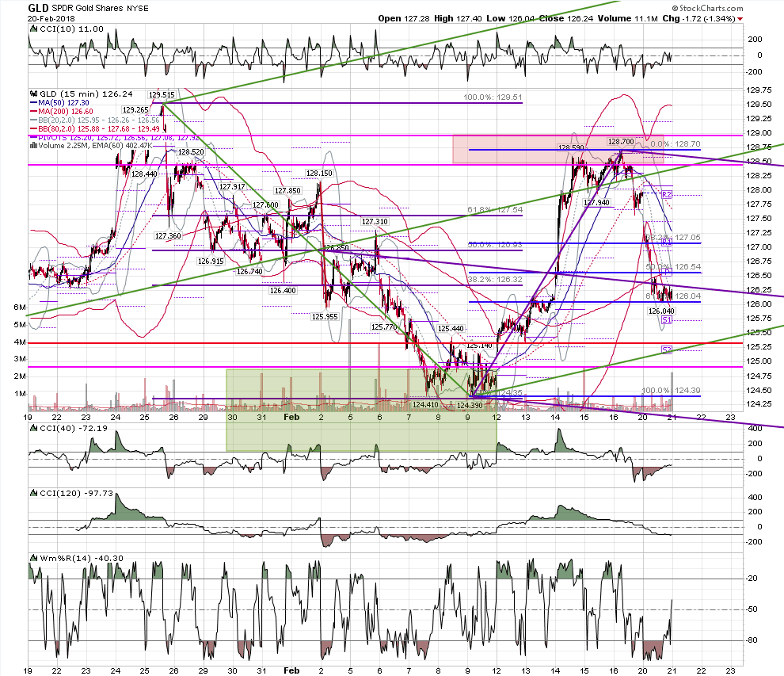The image size is (784, 676).
Task: Click the candlestick icon beside GLD (15 min)
Action: pos(34,94)
